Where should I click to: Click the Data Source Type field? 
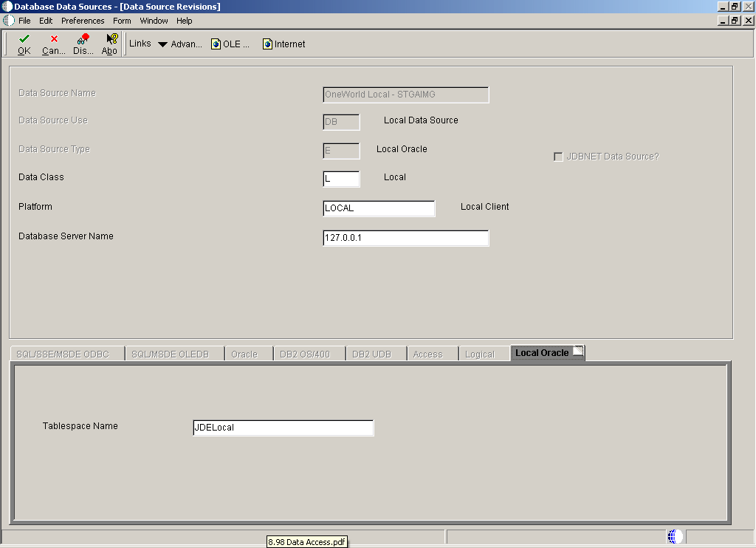click(341, 151)
